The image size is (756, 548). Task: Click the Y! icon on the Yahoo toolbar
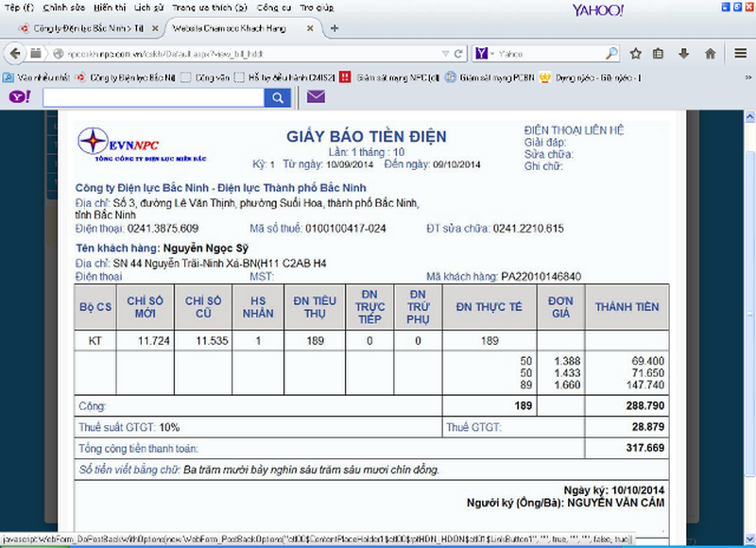click(13, 96)
